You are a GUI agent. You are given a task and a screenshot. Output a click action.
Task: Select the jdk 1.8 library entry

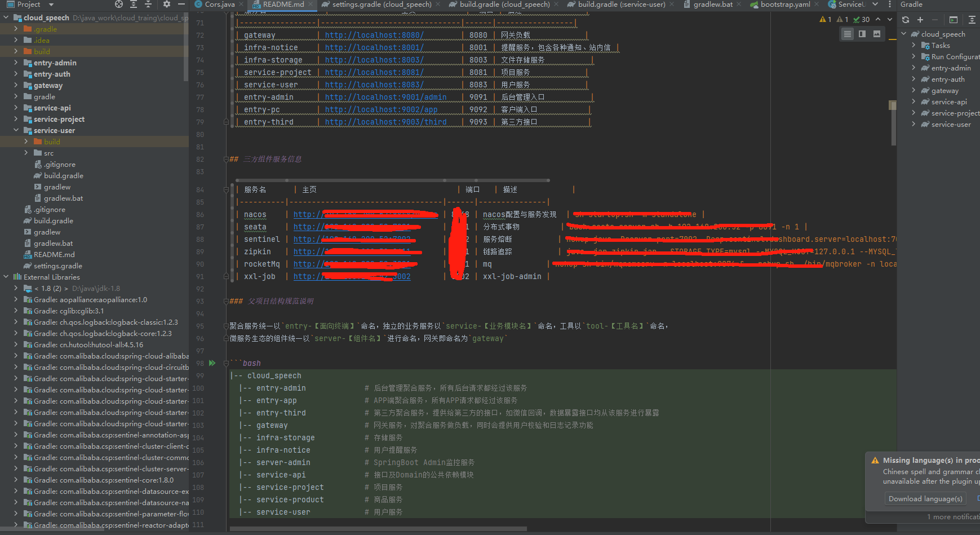77,288
